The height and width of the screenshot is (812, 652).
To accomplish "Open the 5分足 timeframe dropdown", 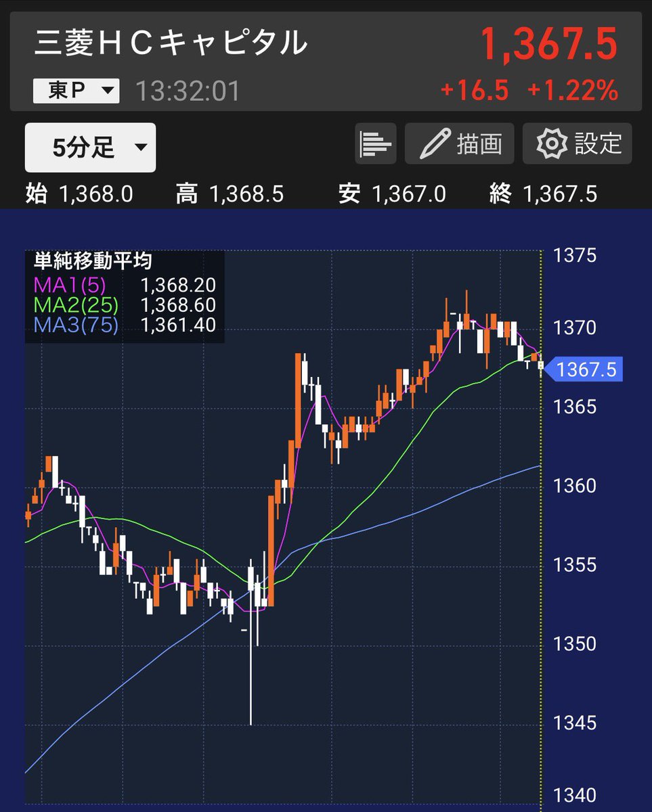I will (x=90, y=148).
